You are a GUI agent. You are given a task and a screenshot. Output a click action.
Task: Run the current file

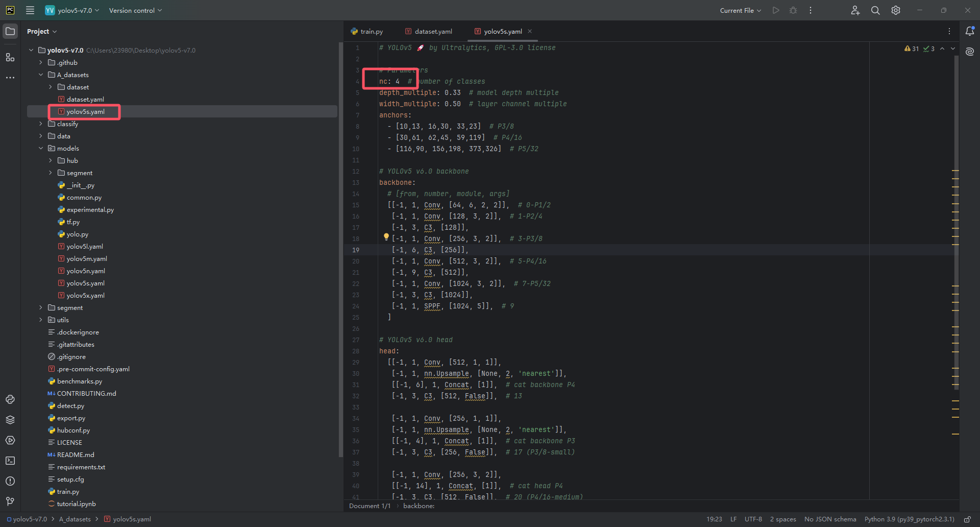[776, 10]
